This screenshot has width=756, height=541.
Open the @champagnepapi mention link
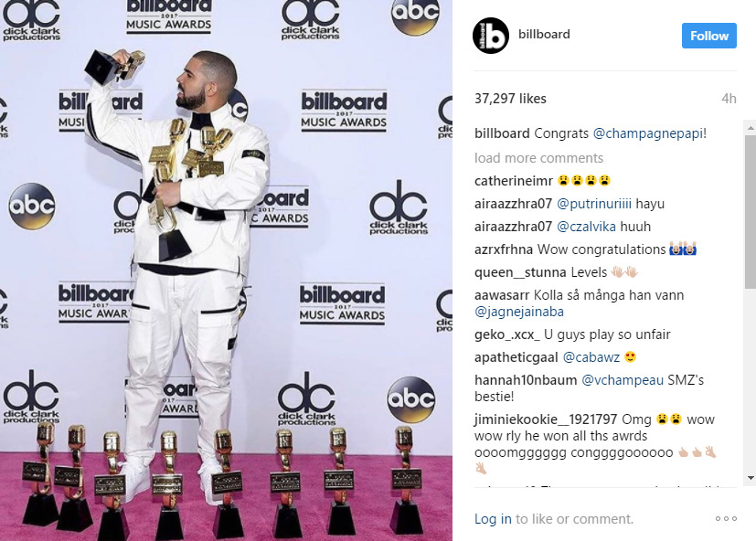pyautogui.click(x=647, y=133)
